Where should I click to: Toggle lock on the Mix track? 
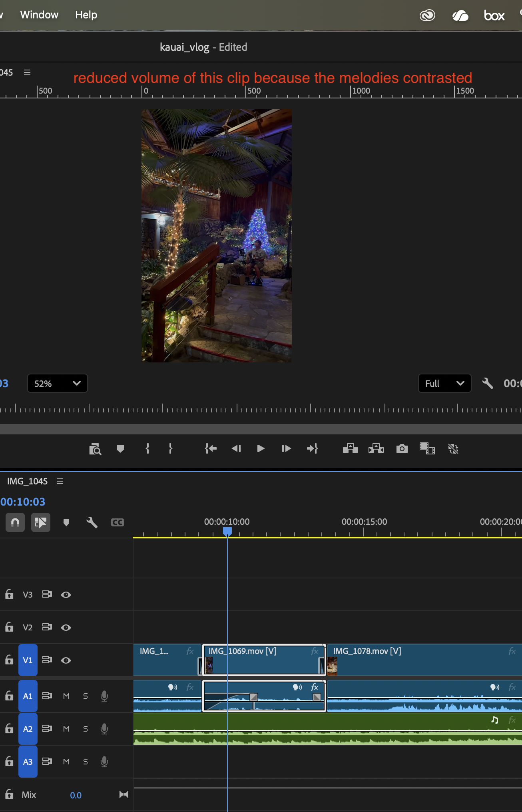(x=9, y=794)
